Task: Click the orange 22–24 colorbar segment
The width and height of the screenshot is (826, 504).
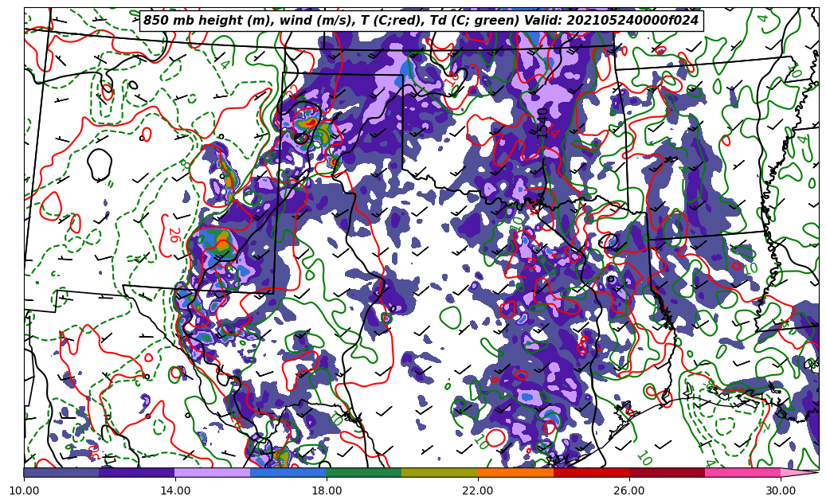Action: pos(515,472)
